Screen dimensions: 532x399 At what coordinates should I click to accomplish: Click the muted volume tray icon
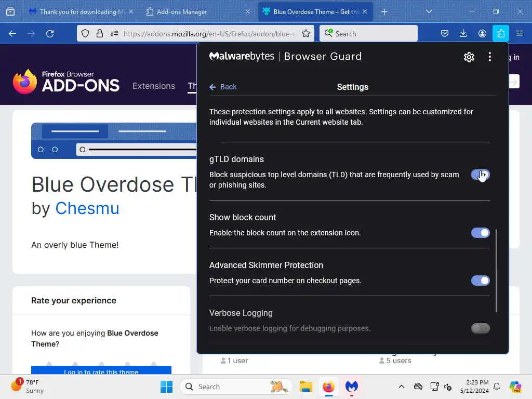[x=448, y=387]
